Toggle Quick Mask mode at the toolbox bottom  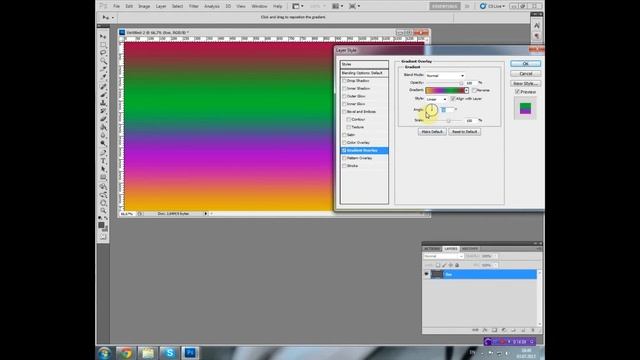(x=103, y=237)
